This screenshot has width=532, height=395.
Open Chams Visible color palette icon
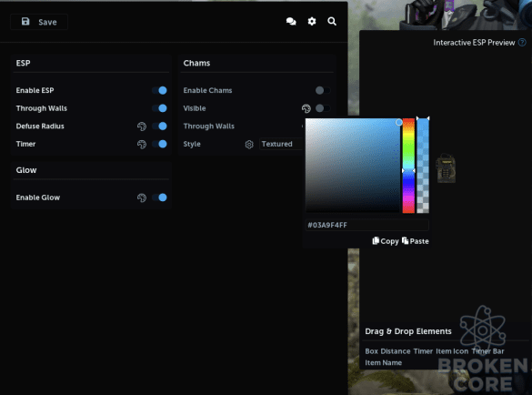[x=306, y=108]
